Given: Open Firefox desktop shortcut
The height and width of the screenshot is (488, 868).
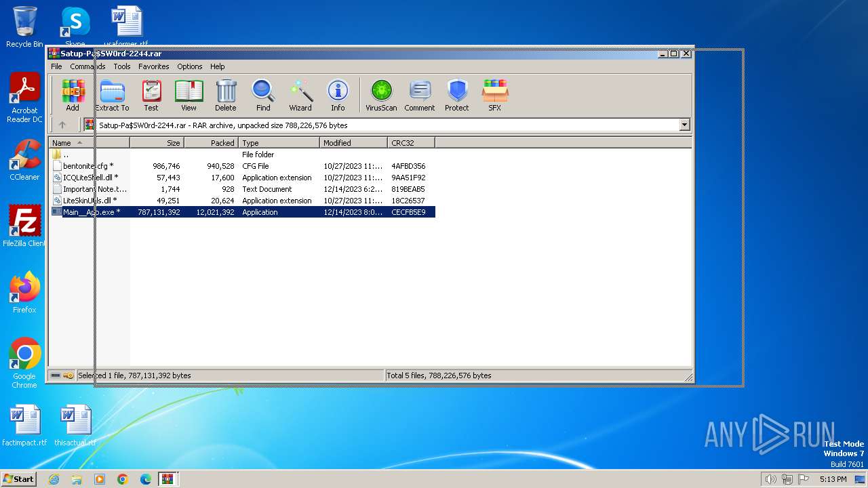Looking at the screenshot, I should (24, 293).
